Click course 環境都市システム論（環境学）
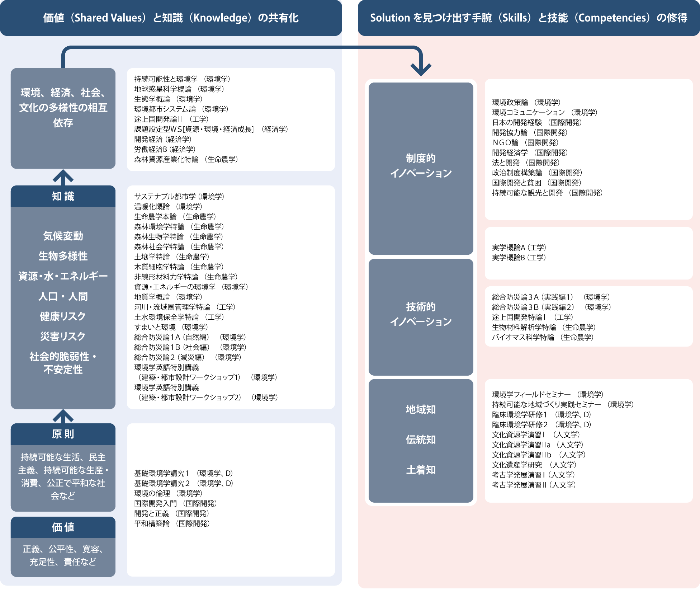This screenshot has height=597, width=700. pyautogui.click(x=181, y=109)
